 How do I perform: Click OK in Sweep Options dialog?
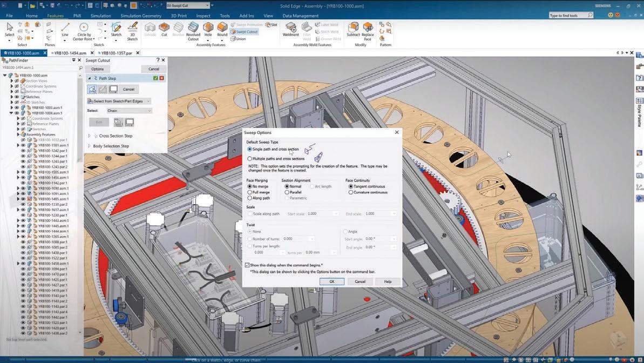click(332, 281)
